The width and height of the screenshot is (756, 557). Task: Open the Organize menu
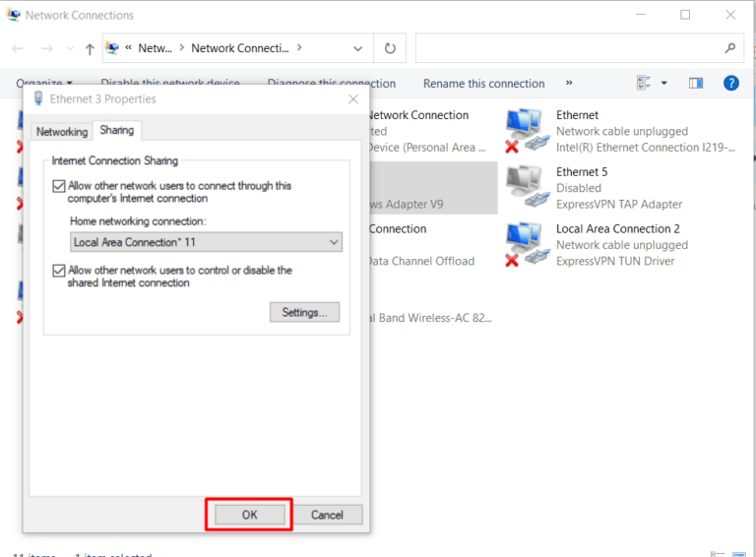44,84
